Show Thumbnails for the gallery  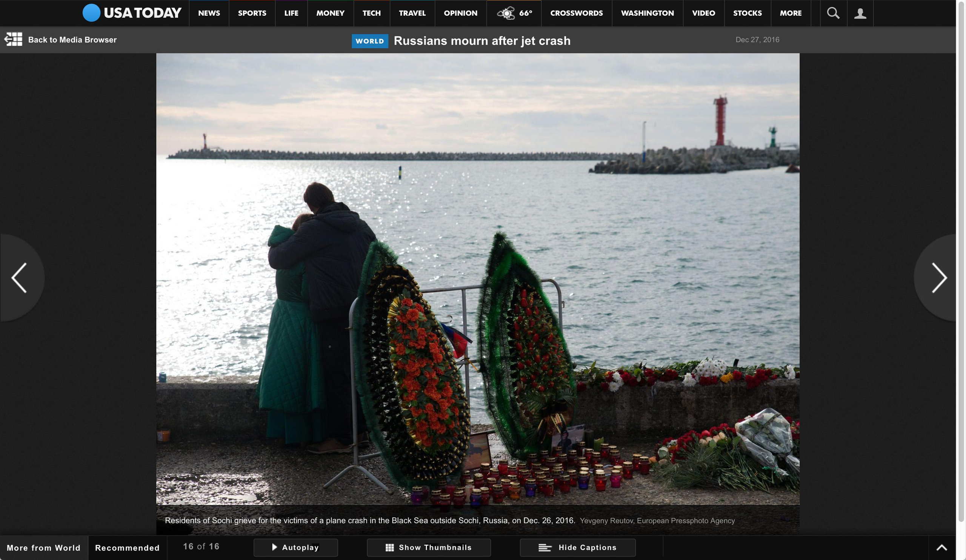(x=429, y=547)
